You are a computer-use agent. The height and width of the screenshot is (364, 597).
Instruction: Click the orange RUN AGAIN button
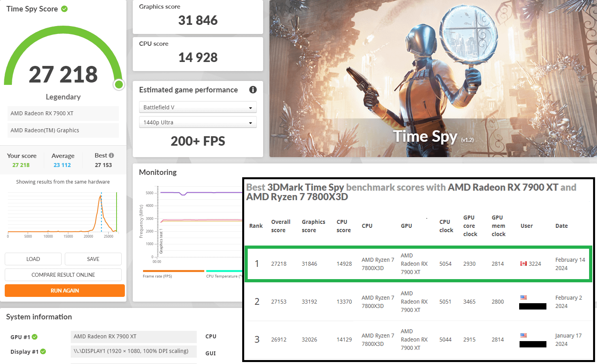(x=65, y=291)
